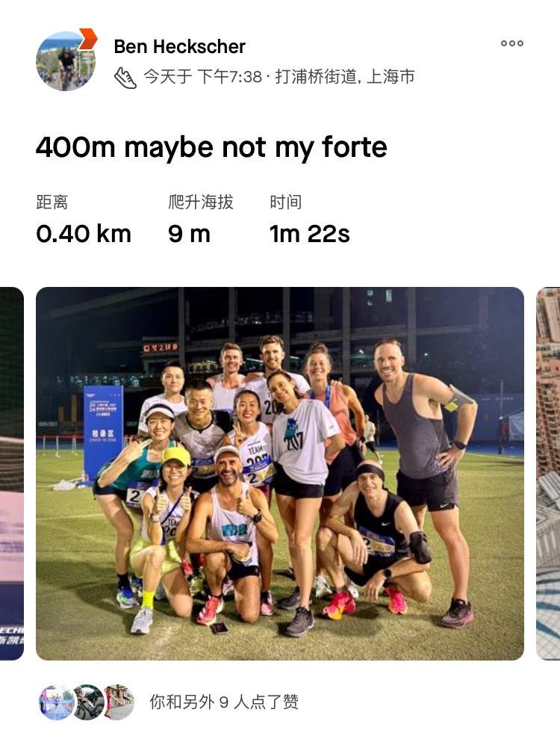This screenshot has width=560, height=742.
Task: Open the main group photo
Action: (x=280, y=473)
